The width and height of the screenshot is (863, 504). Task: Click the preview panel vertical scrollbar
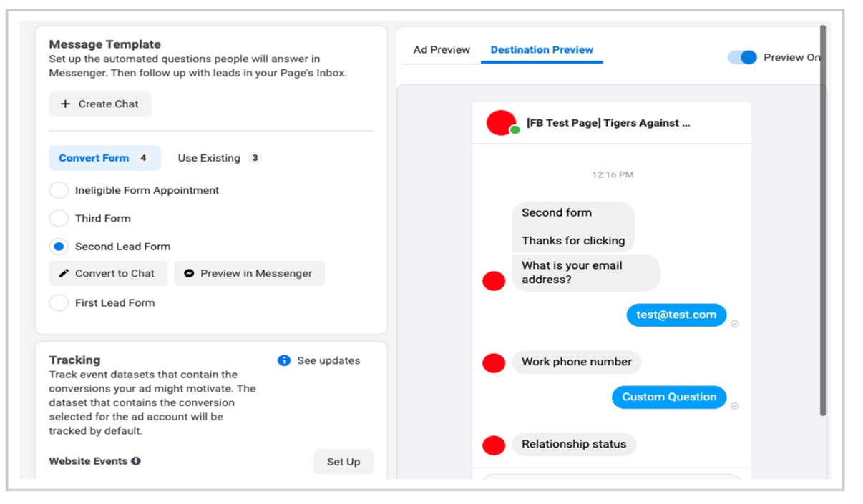(x=823, y=220)
